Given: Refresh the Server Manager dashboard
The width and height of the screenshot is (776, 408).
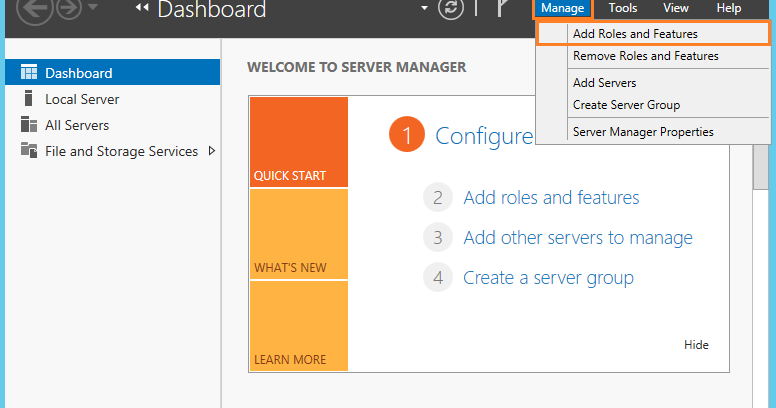Looking at the screenshot, I should [452, 9].
